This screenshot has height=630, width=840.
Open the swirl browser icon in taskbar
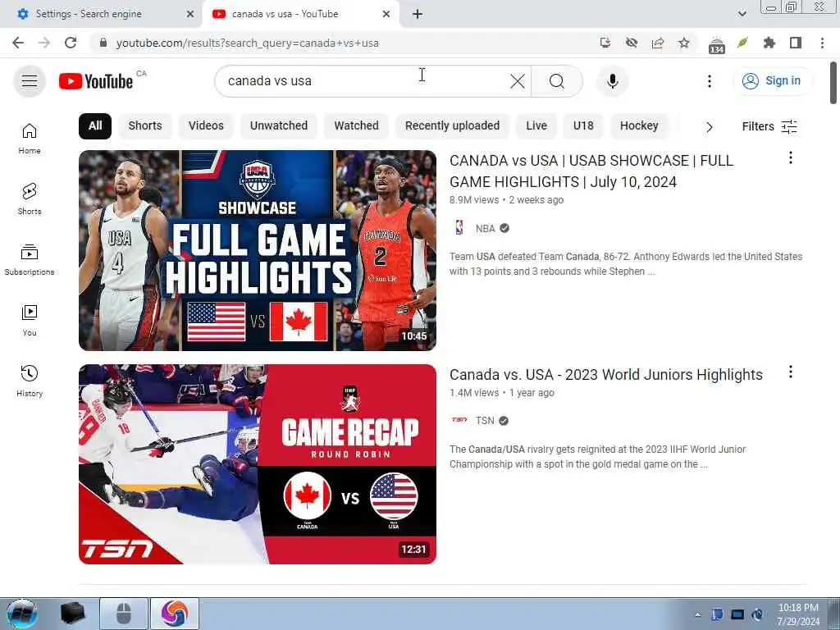coord(175,614)
